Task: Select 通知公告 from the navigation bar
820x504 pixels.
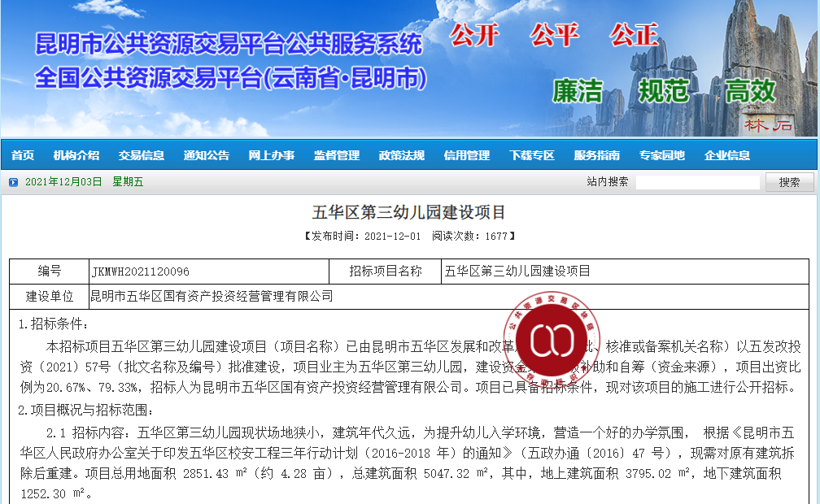Action: pos(207,155)
